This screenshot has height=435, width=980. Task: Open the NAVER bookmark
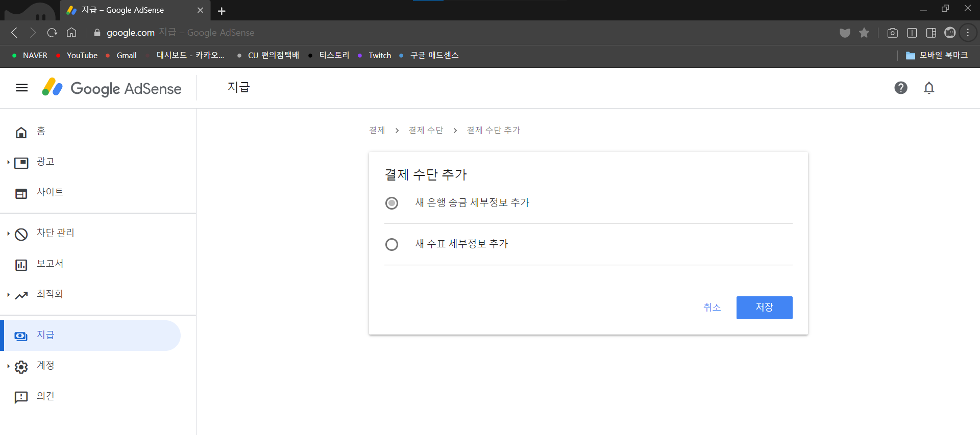30,55
